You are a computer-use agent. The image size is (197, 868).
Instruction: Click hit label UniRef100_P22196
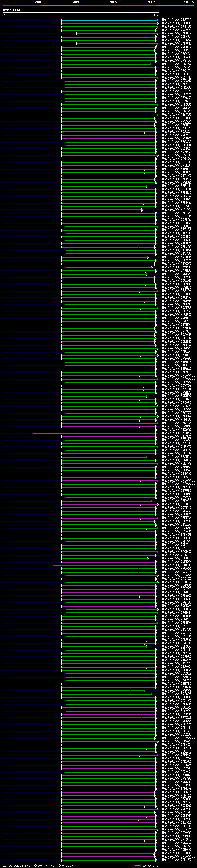tap(176, 291)
